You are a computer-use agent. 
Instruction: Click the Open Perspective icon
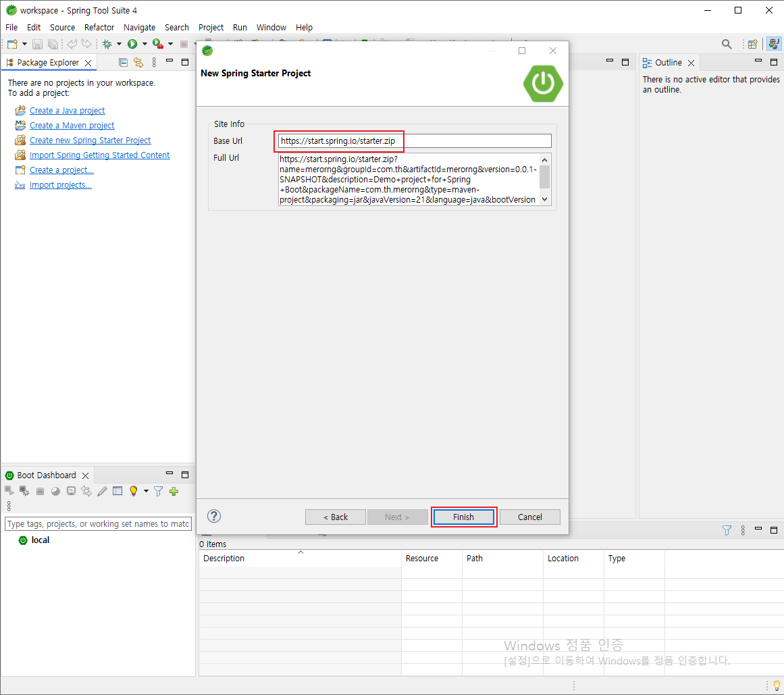pyautogui.click(x=752, y=44)
